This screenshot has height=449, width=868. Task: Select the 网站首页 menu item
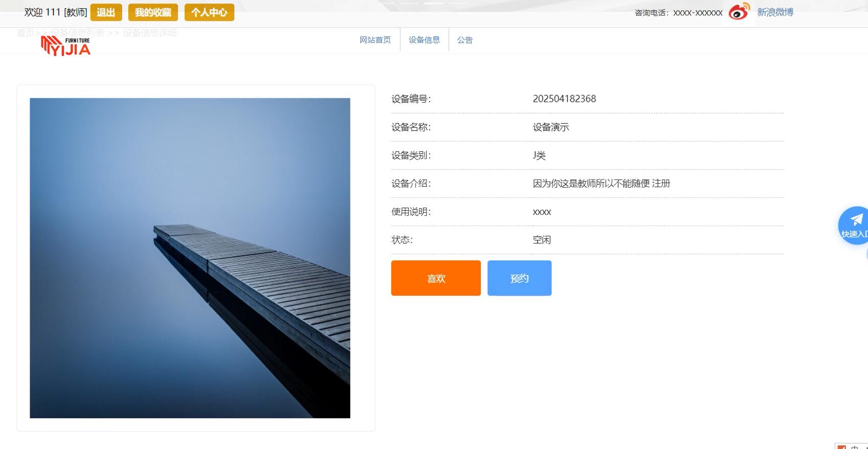[x=375, y=40]
